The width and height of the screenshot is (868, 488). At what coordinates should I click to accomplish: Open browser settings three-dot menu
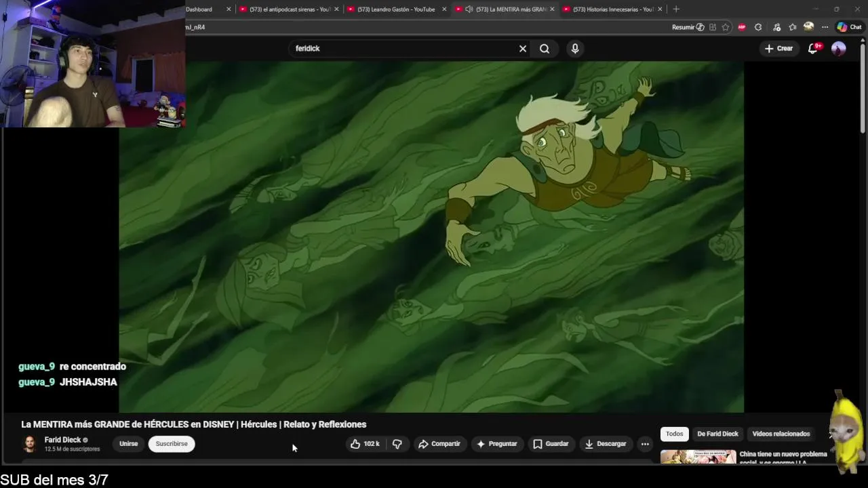pos(825,27)
